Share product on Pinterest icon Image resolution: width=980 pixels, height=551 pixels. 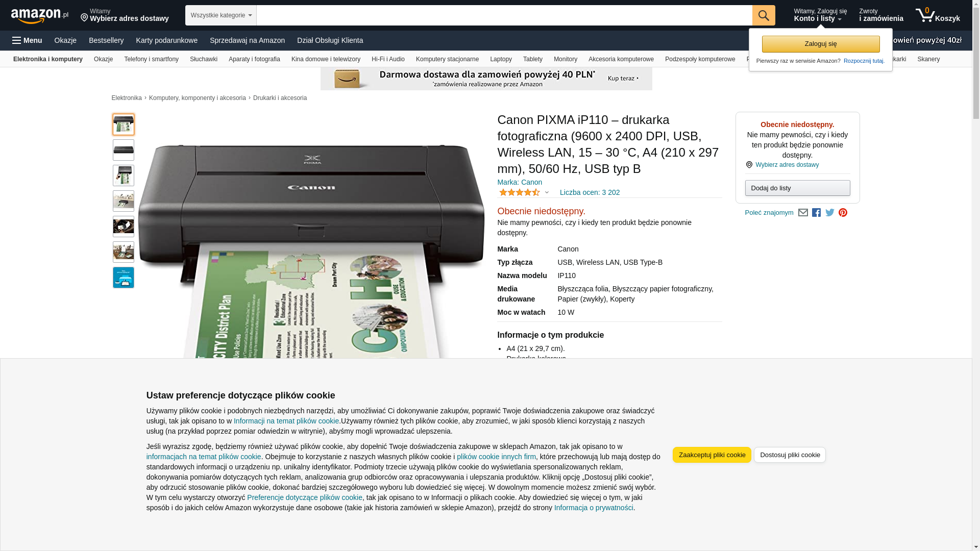point(843,213)
